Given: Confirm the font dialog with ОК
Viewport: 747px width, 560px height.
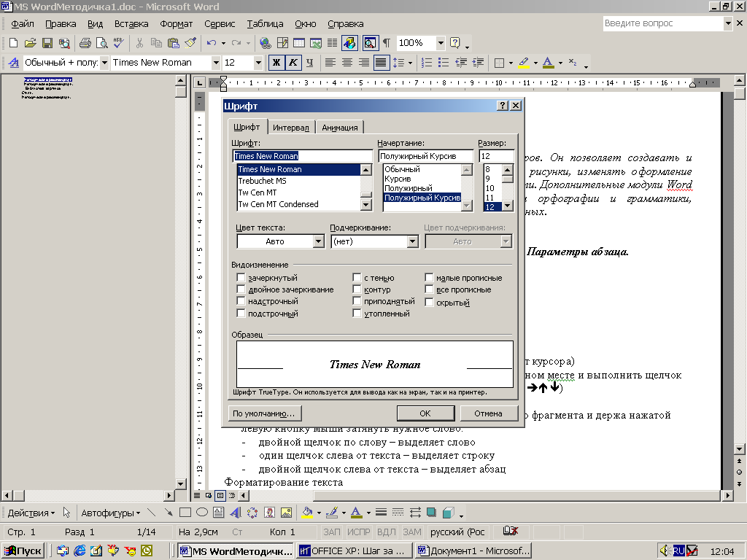Looking at the screenshot, I should (425, 413).
